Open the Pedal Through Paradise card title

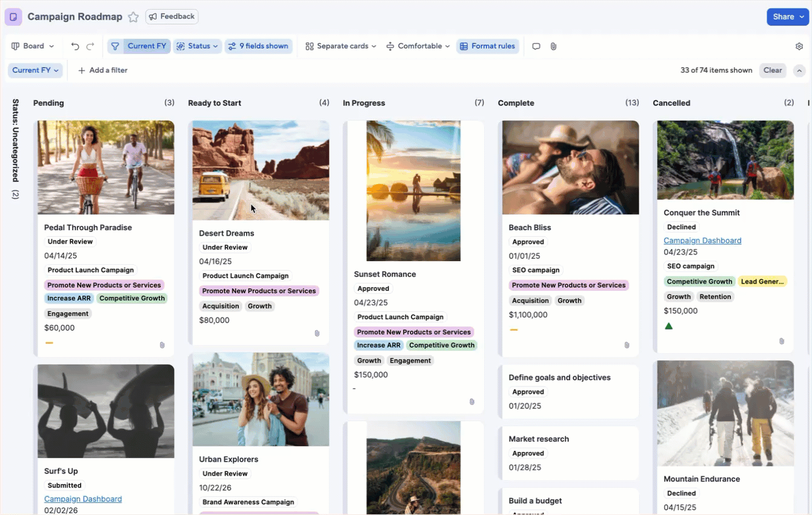click(x=88, y=228)
